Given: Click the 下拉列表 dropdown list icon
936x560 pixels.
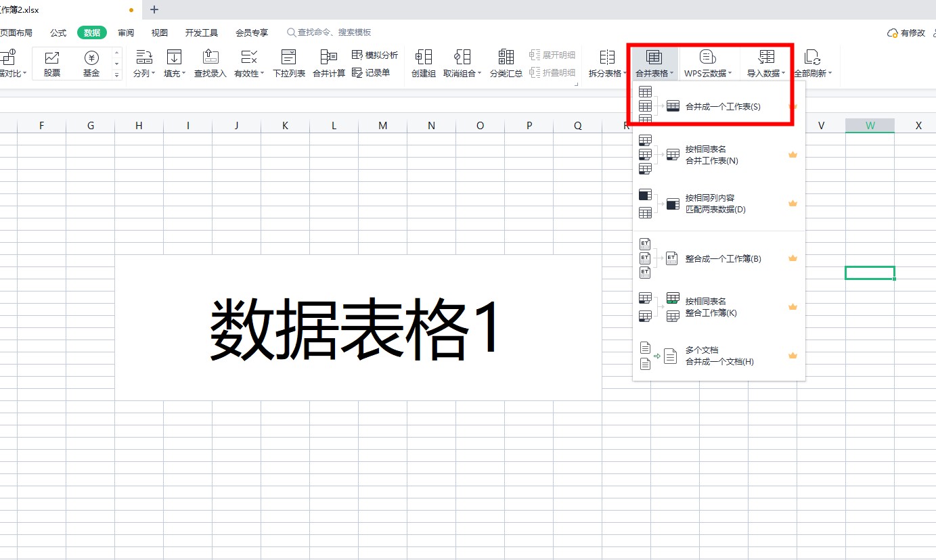Looking at the screenshot, I should [x=289, y=64].
